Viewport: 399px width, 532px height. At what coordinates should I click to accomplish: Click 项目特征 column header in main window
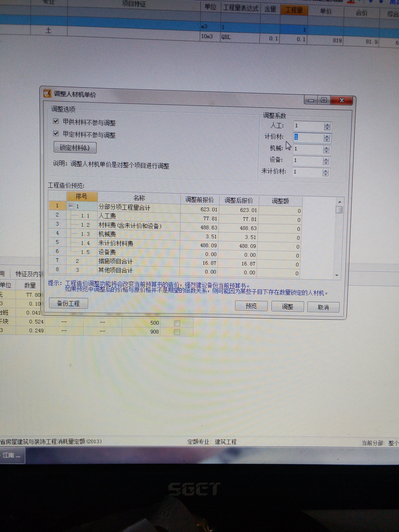click(x=134, y=4)
